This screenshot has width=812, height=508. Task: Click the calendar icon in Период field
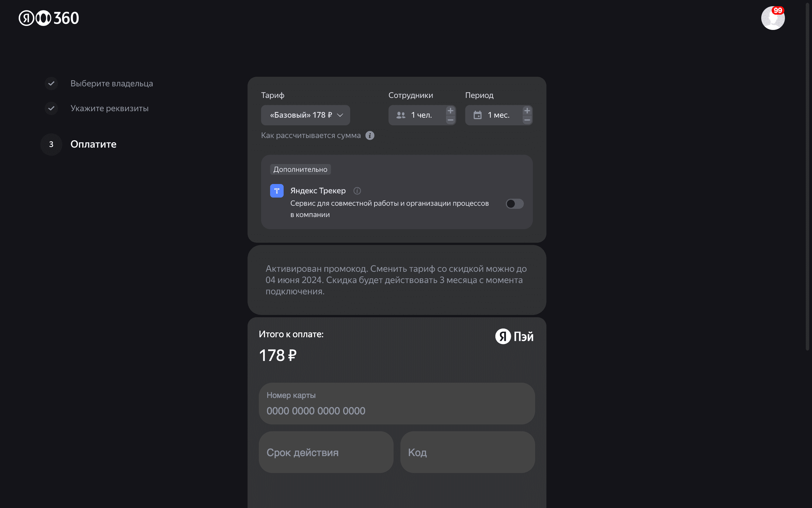coord(477,115)
